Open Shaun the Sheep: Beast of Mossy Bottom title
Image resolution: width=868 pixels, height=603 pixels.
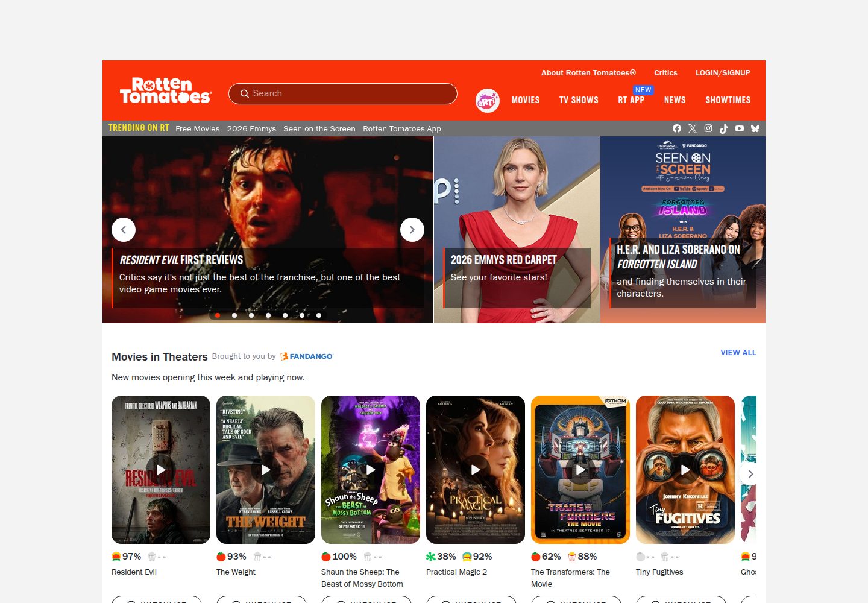tap(362, 578)
